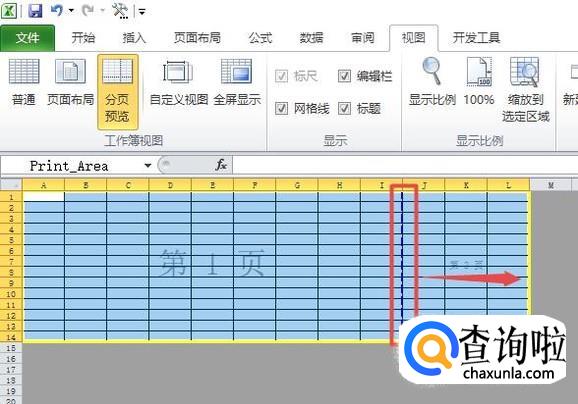The width and height of the screenshot is (578, 404).
Task: Expand Customize Quick Access Toolbar dropdown
Action: tap(142, 12)
